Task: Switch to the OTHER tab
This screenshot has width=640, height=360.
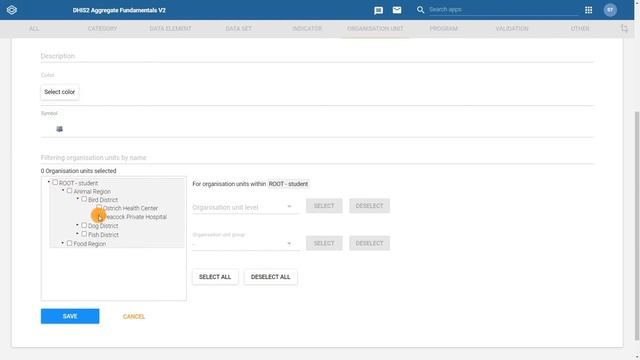Action: (x=580, y=29)
